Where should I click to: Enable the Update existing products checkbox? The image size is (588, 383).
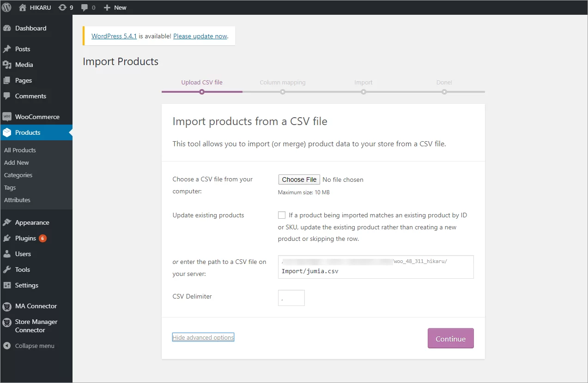(282, 215)
